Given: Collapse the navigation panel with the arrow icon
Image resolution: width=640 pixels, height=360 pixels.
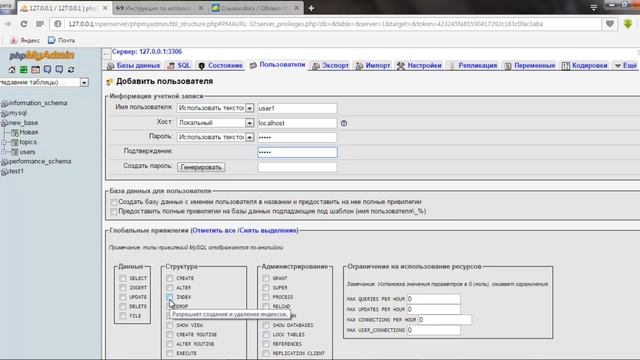Looking at the screenshot, I should pyautogui.click(x=107, y=53).
